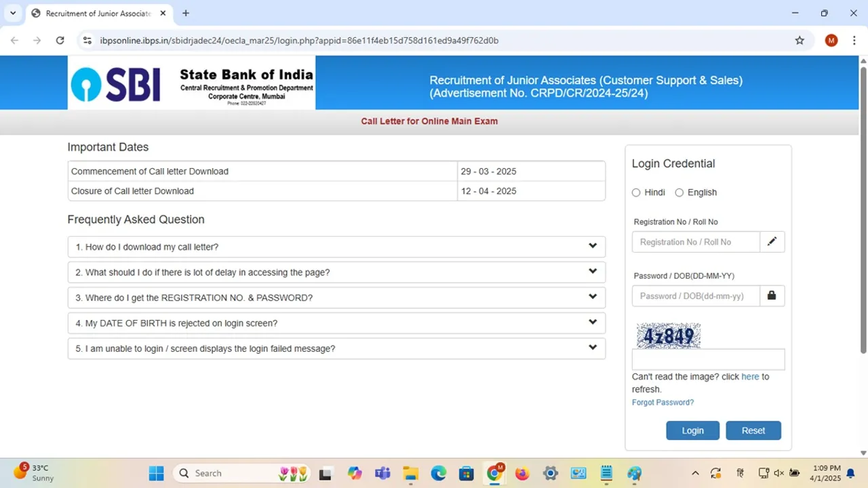Expand 'How do I download my call letter?'
This screenshot has width=868, height=488.
pos(336,247)
